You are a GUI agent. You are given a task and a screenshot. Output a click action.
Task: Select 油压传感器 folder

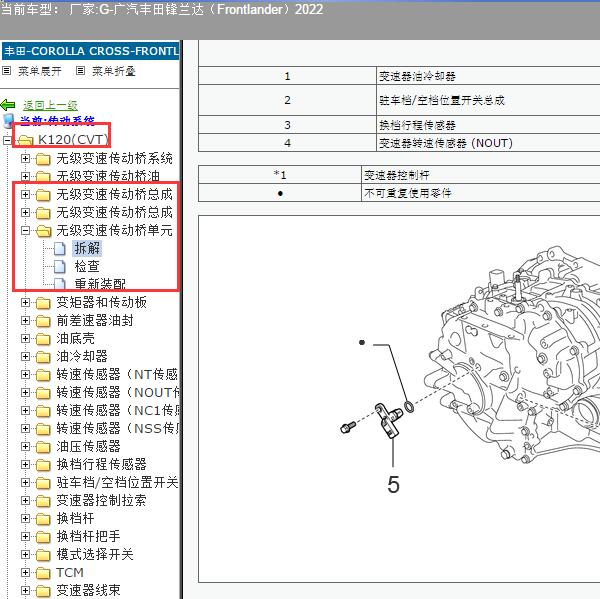88,446
